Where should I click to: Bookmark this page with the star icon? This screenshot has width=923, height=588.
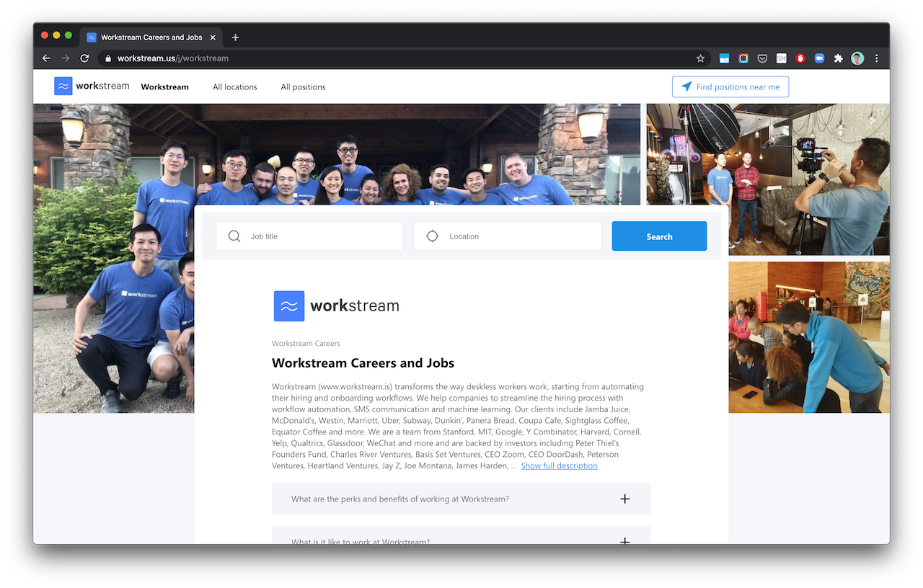coord(700,58)
